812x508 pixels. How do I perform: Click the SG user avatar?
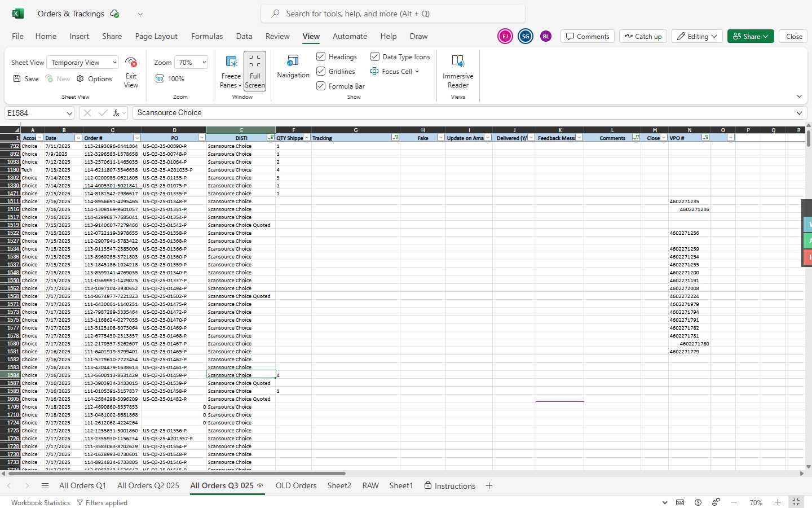pos(526,36)
